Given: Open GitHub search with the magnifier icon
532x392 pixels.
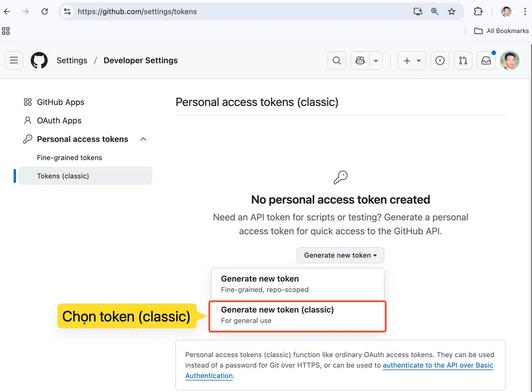Looking at the screenshot, I should pos(336,60).
